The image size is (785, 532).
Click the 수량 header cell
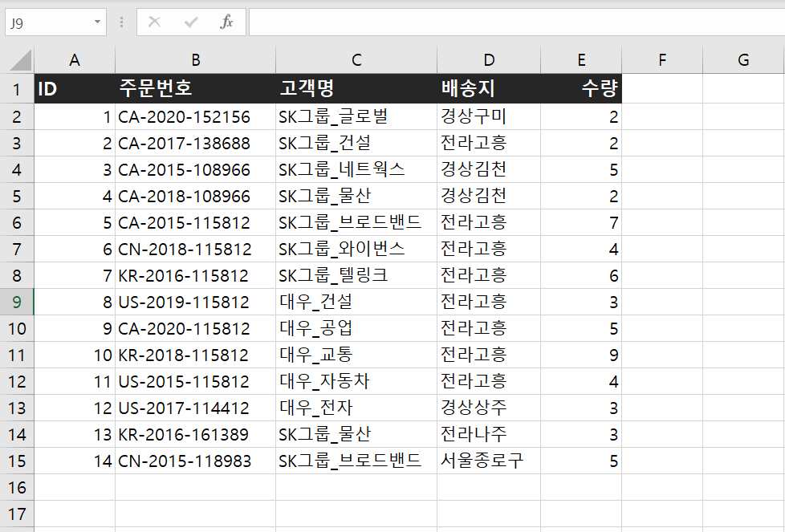click(x=581, y=88)
